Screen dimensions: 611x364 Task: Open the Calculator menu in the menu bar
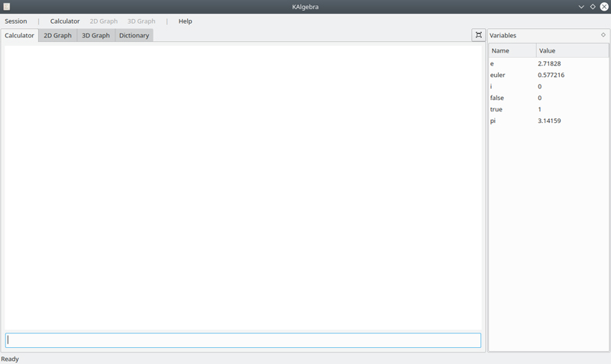coord(65,21)
